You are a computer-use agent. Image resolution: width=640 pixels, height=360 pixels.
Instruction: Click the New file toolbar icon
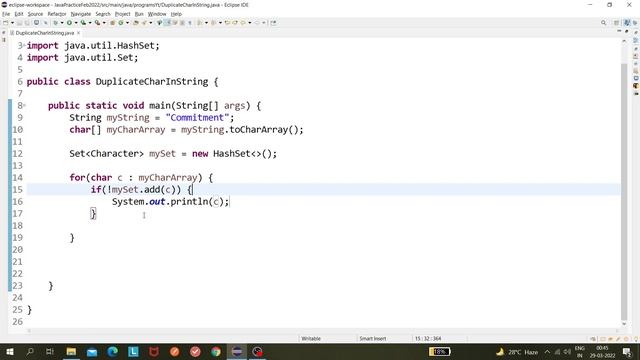click(6, 23)
